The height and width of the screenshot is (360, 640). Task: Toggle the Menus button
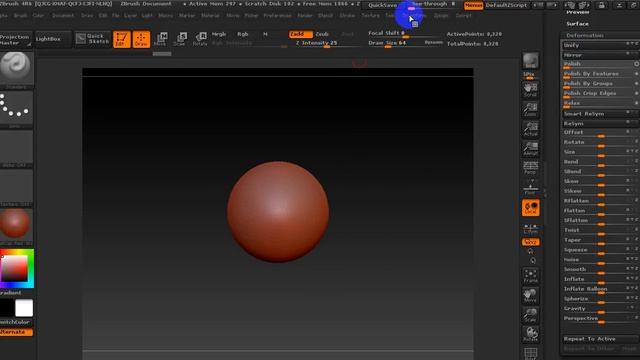[x=473, y=5]
